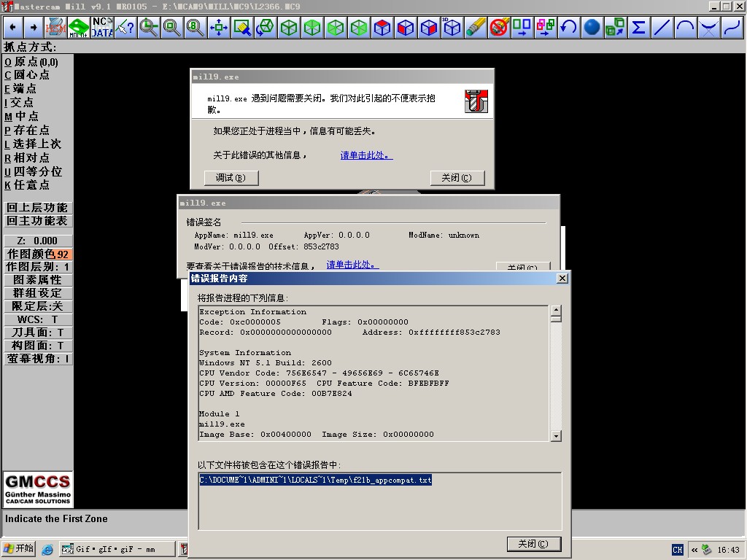Click the Z: 0.000 depth button
Viewport: 747px width, 560px height.
(x=38, y=241)
